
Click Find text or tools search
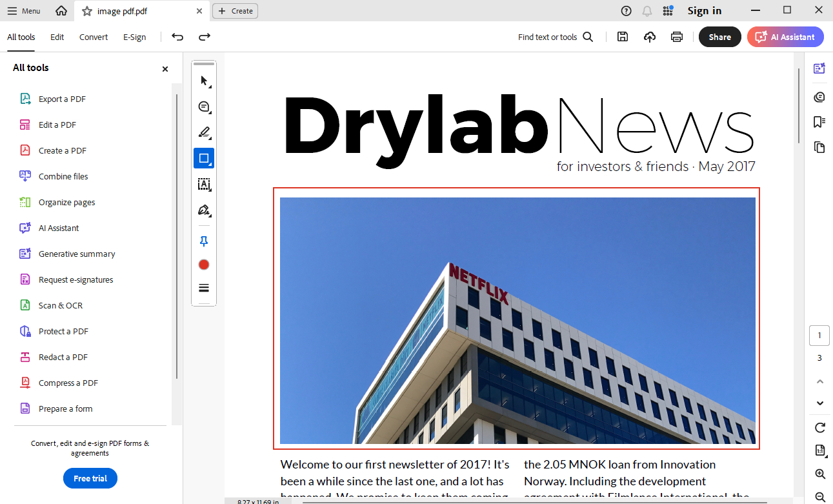pos(556,37)
